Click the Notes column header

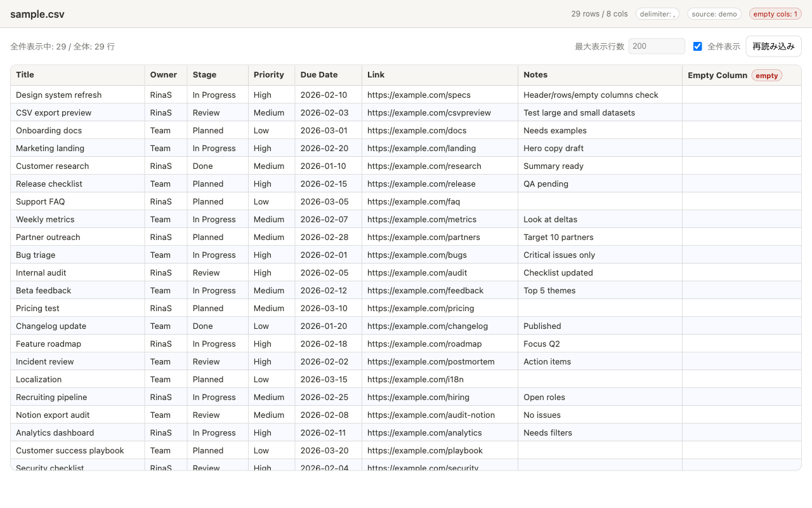535,75
